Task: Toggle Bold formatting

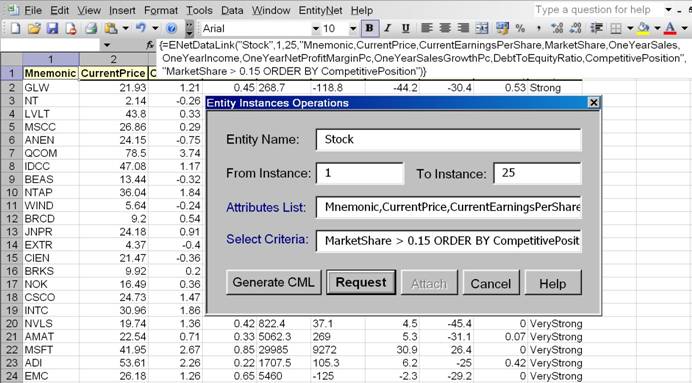Action: pyautogui.click(x=369, y=29)
